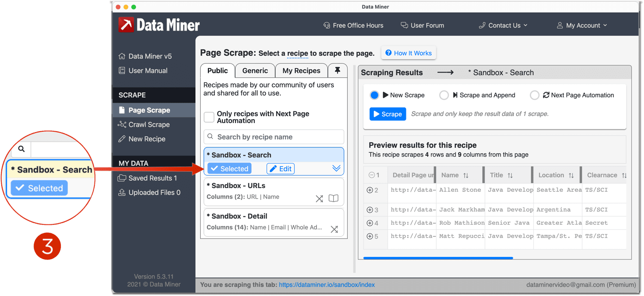Open the Contact Us dropdown

pos(503,25)
